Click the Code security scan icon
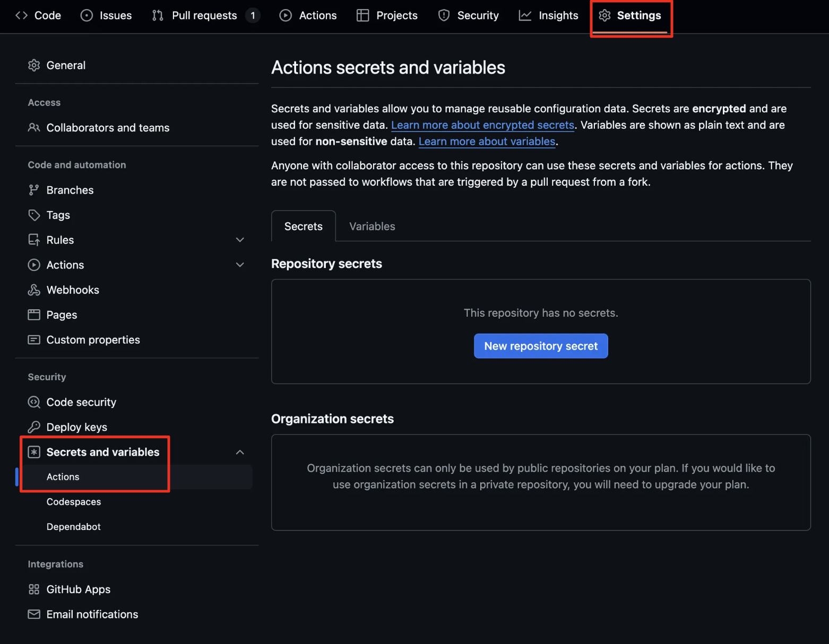This screenshot has height=644, width=829. click(x=34, y=402)
